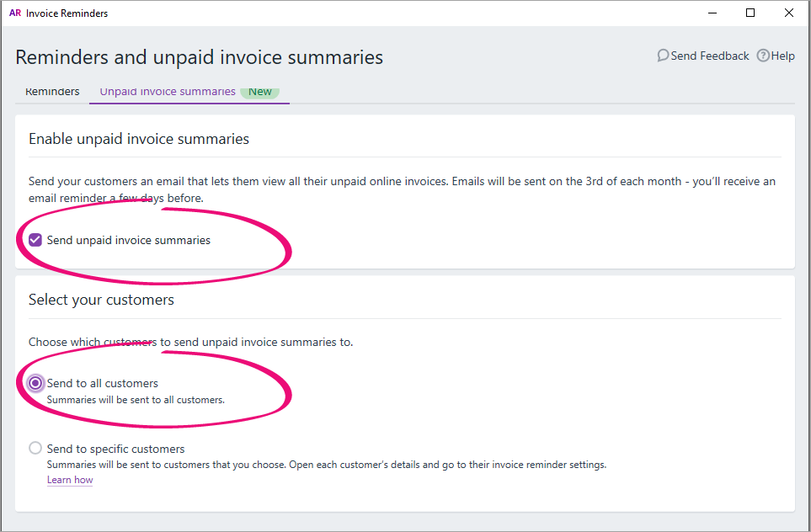
Task: Click the 'Send to all customers' label text
Action: (x=103, y=383)
